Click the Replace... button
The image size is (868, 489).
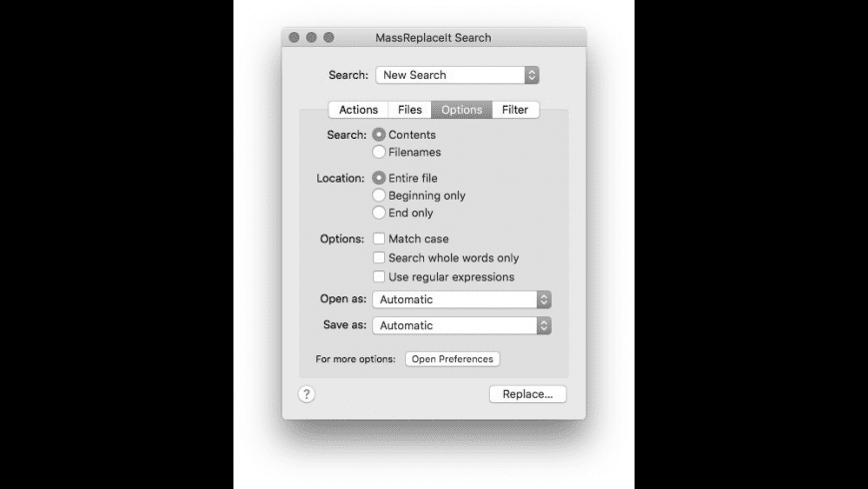pyautogui.click(x=528, y=394)
